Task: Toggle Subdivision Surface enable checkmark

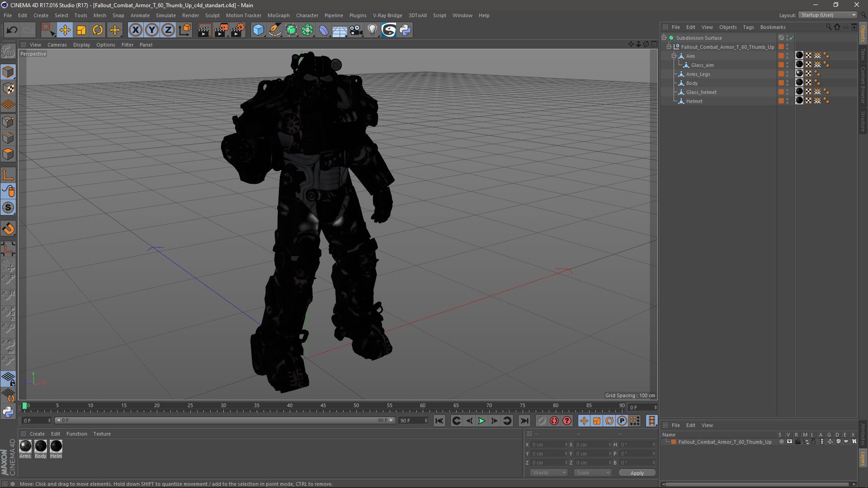Action: click(x=792, y=38)
